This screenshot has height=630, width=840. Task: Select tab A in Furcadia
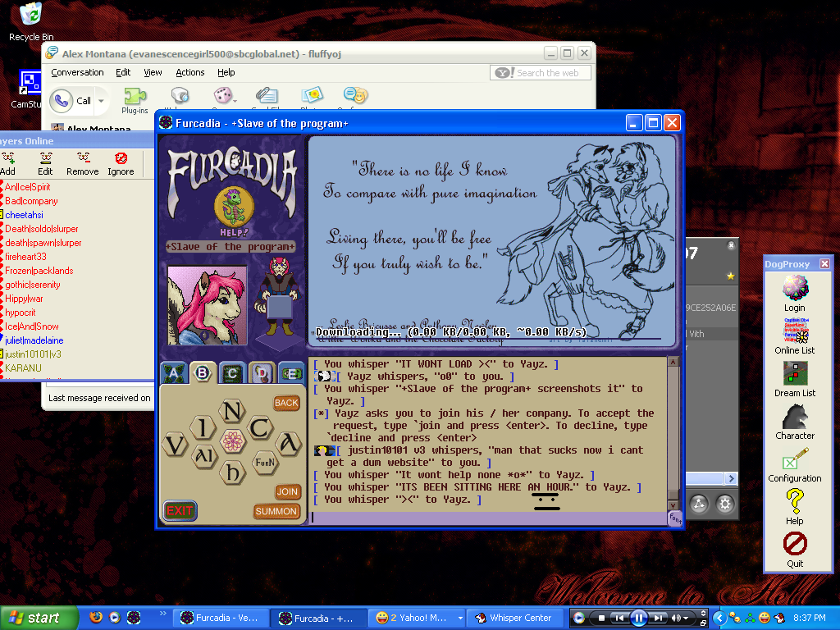(174, 373)
